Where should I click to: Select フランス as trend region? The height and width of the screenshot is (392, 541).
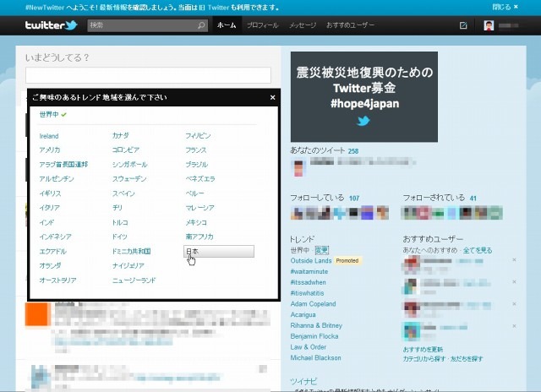196,150
